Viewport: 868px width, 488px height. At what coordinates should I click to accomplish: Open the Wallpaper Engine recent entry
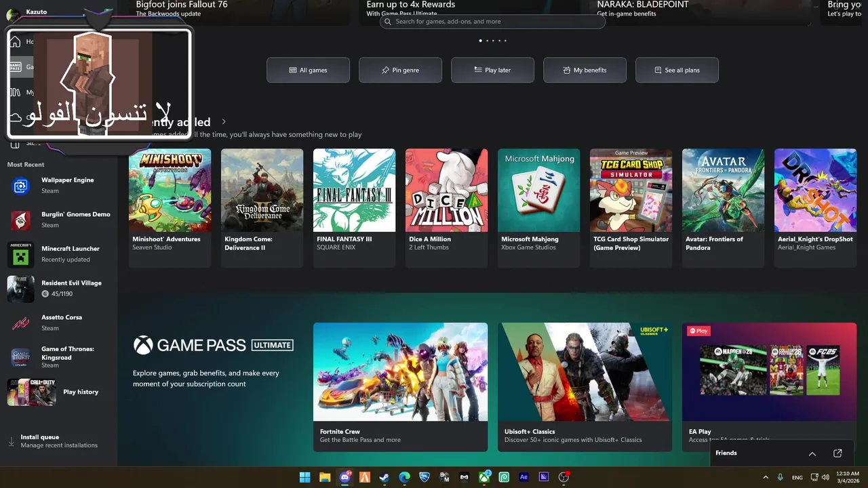[x=59, y=186]
